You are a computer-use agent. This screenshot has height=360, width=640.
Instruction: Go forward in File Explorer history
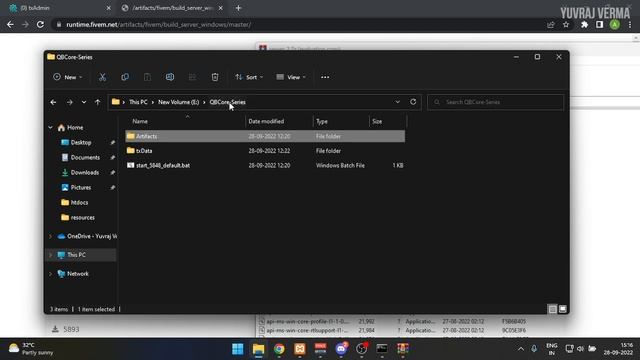pyautogui.click(x=69, y=102)
